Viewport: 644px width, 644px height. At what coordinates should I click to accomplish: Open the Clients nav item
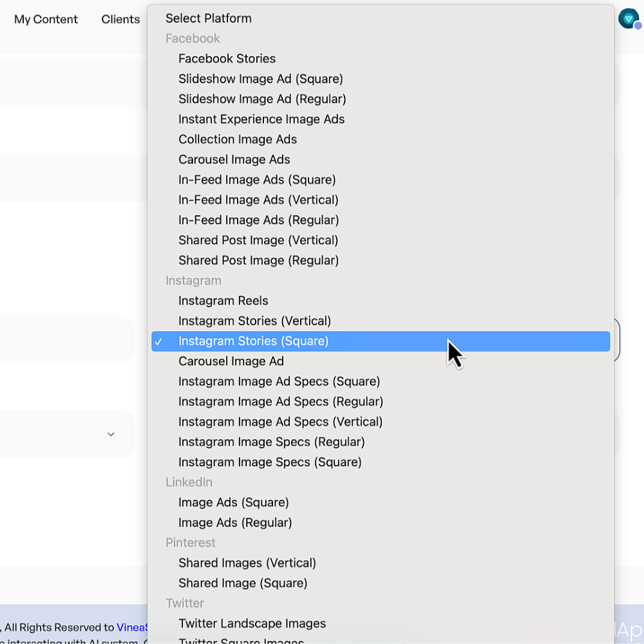(x=120, y=19)
